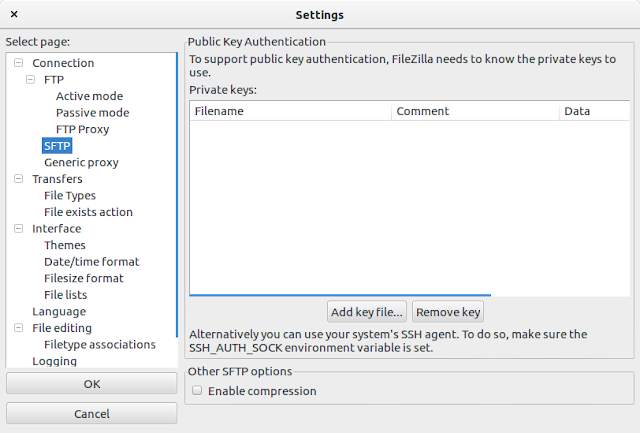Enable compression checkbox
Image resolution: width=640 pixels, height=433 pixels.
pyautogui.click(x=197, y=391)
